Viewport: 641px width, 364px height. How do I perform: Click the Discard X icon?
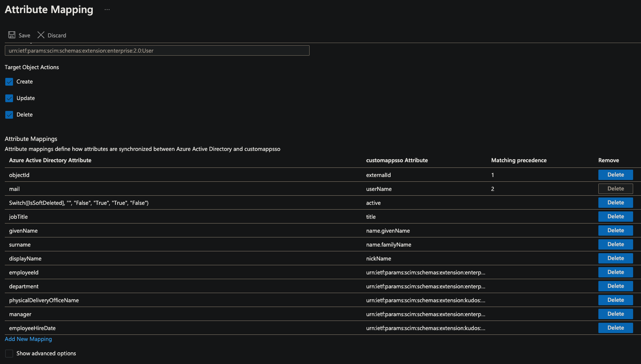(x=41, y=35)
